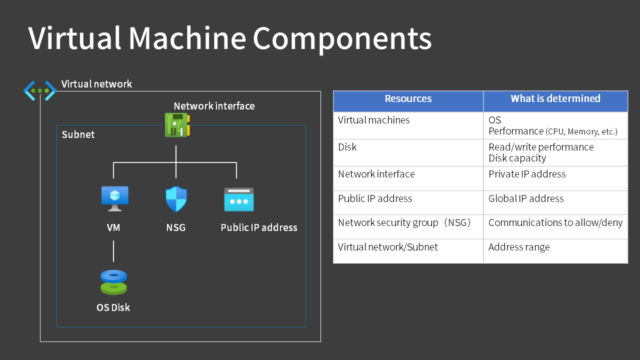This screenshot has height=360, width=640.
Task: Click the 'Global IP address' cell
Action: [556, 202]
